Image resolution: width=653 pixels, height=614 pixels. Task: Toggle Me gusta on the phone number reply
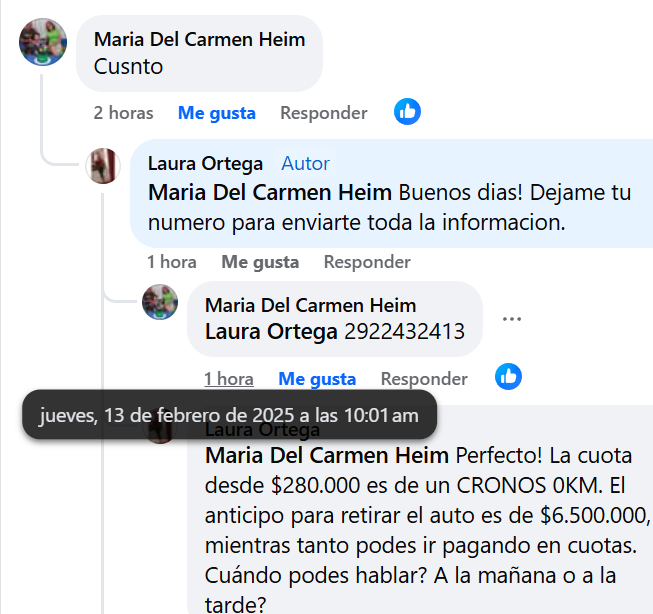317,379
